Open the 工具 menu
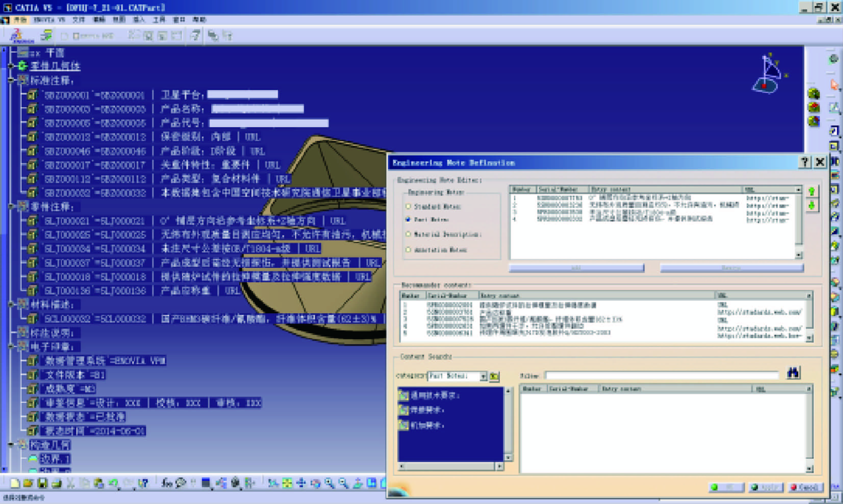Screen dimensions: 843x504 [159, 20]
